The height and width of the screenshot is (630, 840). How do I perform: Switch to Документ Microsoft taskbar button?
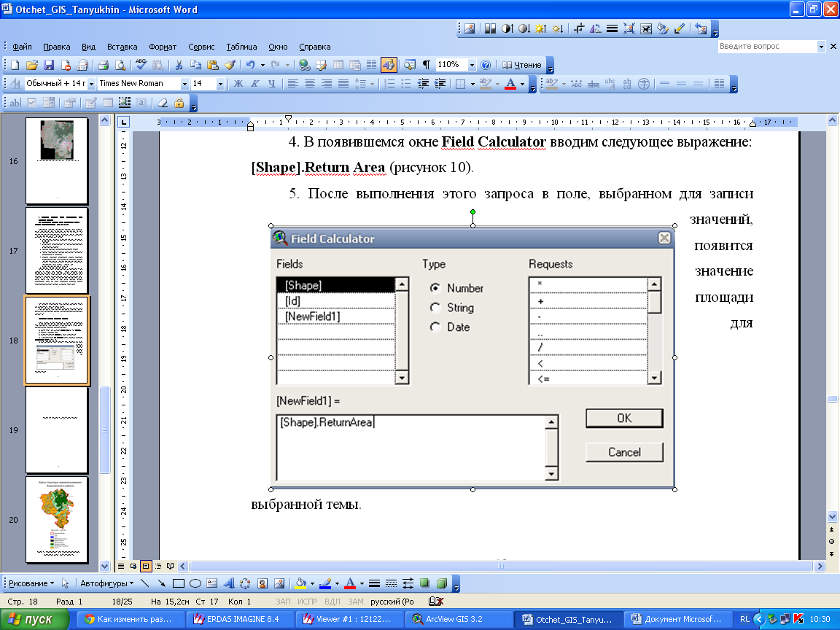(x=677, y=619)
